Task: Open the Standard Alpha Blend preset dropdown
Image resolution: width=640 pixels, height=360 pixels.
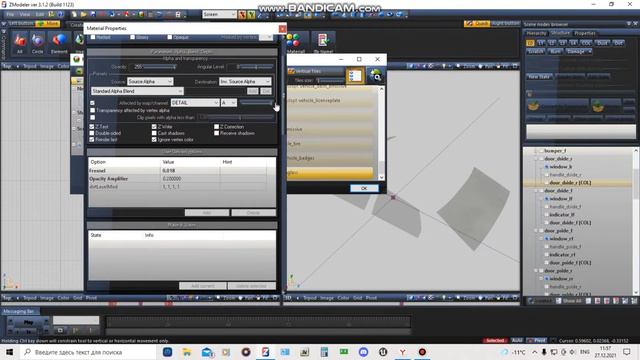Action: (x=137, y=91)
